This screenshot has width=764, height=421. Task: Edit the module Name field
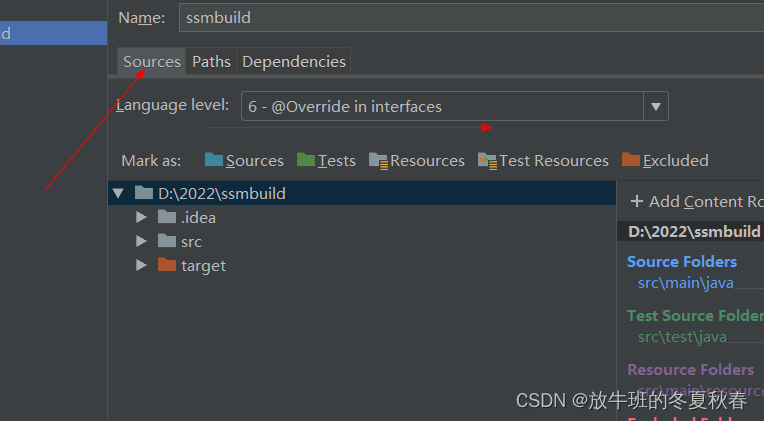(x=471, y=18)
